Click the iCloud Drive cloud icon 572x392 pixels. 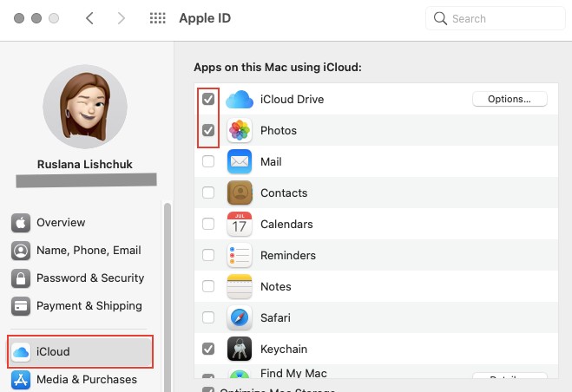pyautogui.click(x=240, y=99)
